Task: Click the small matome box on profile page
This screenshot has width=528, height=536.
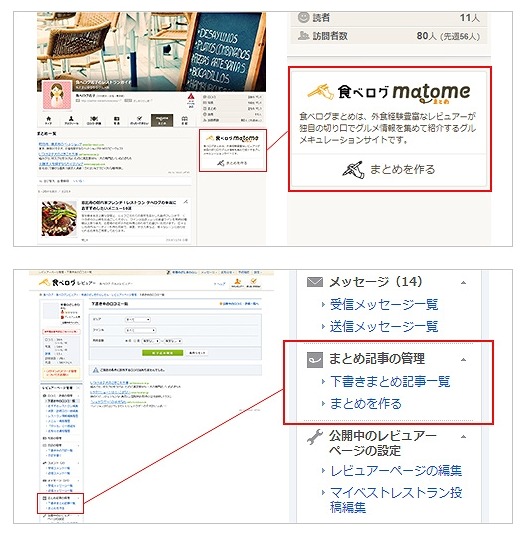Action: point(233,150)
